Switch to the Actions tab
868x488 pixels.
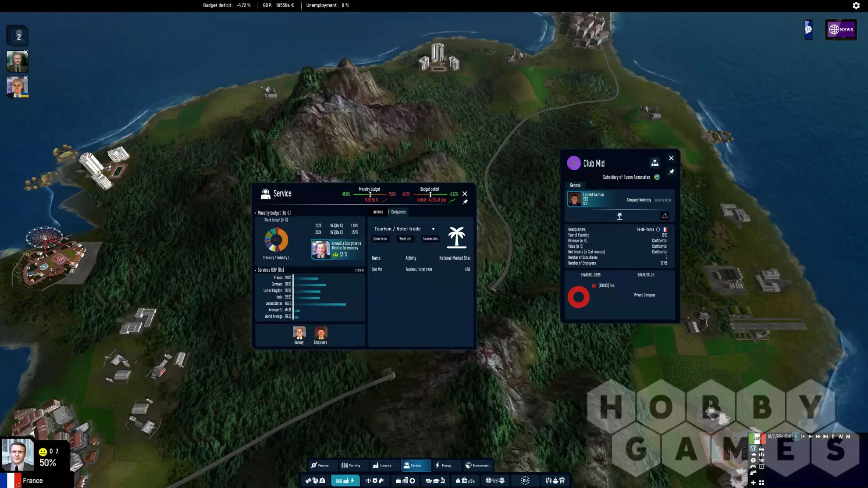378,212
